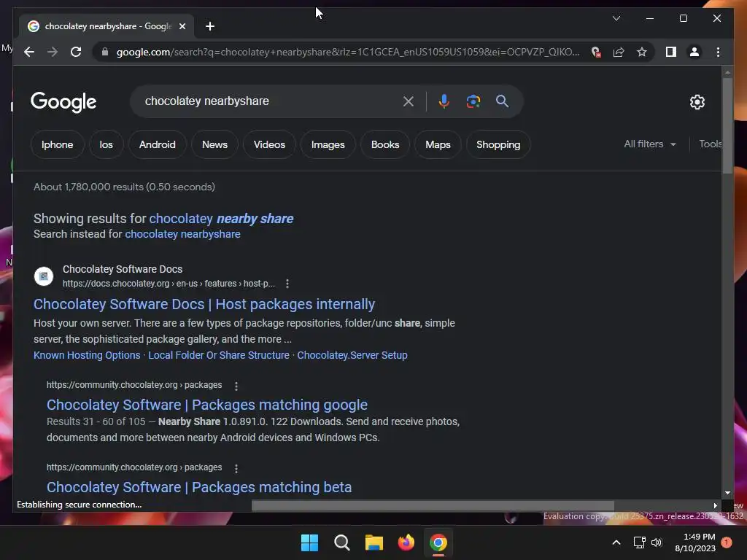
Task: Switch to Videos results
Action: (x=269, y=145)
